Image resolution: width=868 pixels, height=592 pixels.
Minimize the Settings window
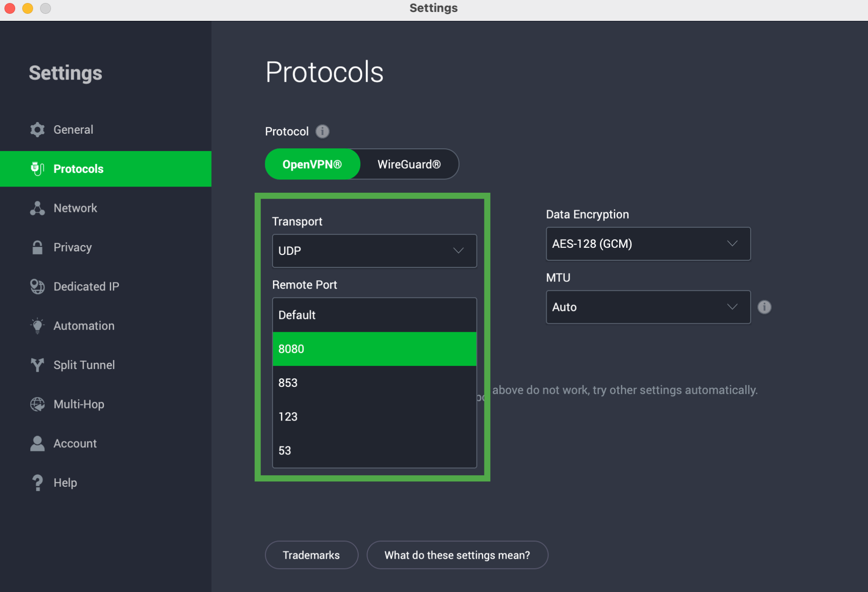28,8
